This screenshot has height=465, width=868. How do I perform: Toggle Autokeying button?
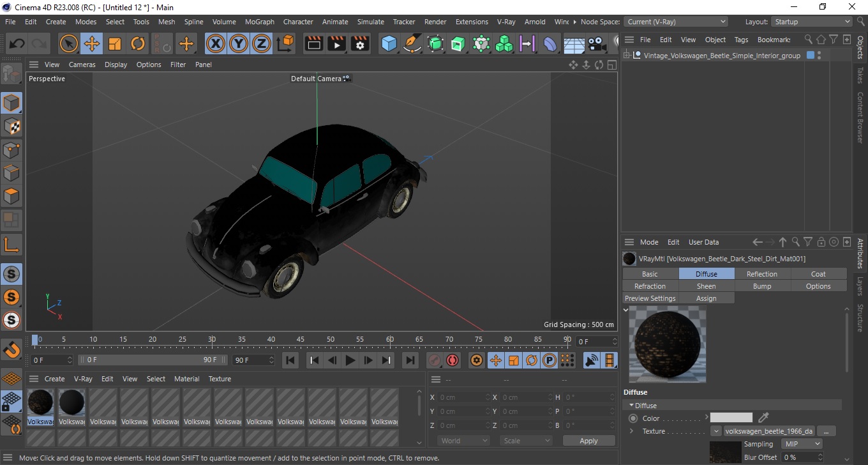[453, 360]
